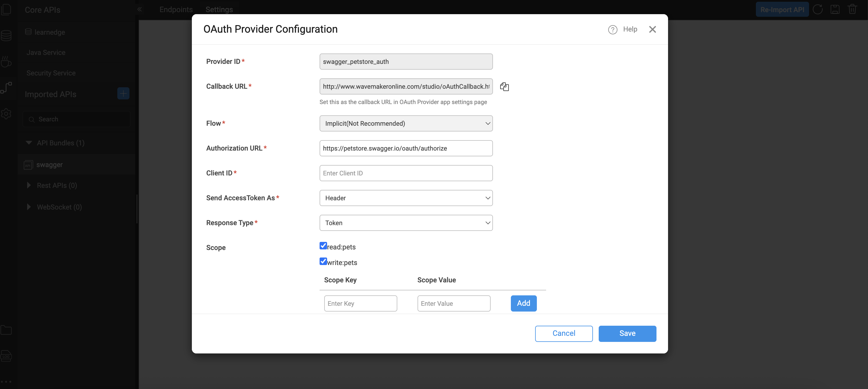Open the Send AccessToken As dropdown
Screen dimensions: 868x389
tap(406, 198)
